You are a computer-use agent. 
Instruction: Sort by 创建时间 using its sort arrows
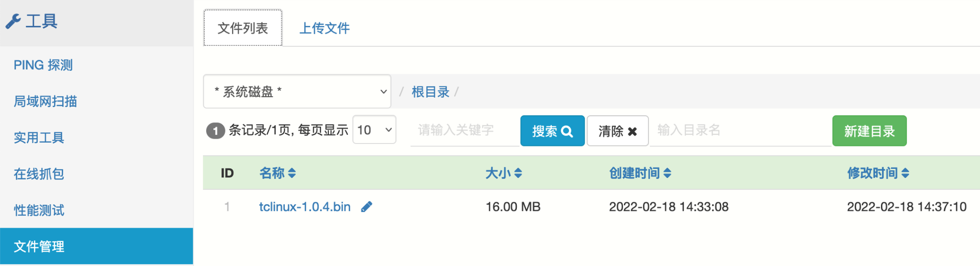pyautogui.click(x=668, y=173)
